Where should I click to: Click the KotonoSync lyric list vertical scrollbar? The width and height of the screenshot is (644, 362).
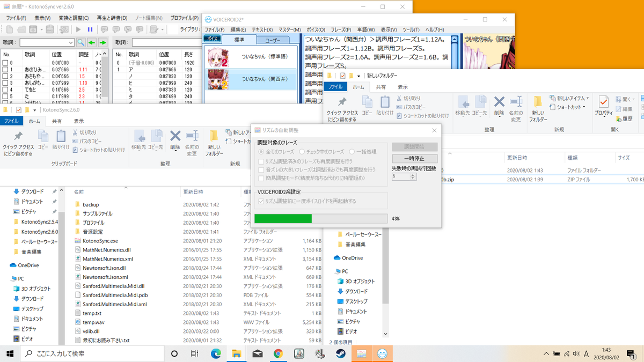pos(105,76)
